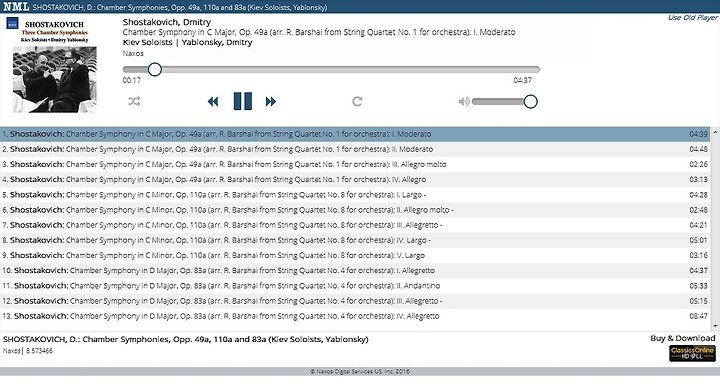The height and width of the screenshot is (384, 720).
Task: Toggle repeat playback icon
Action: (357, 102)
